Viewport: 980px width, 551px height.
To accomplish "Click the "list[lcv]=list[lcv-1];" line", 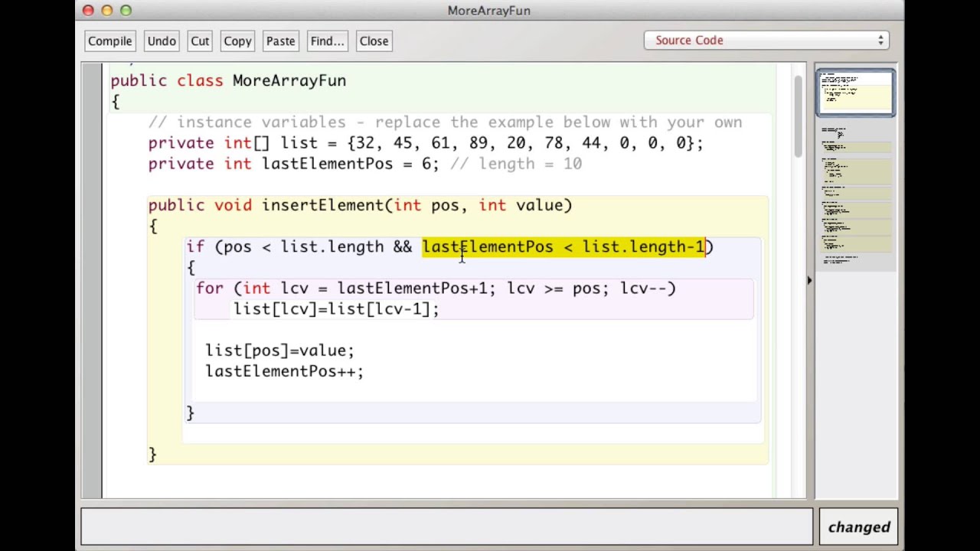I will coord(336,308).
